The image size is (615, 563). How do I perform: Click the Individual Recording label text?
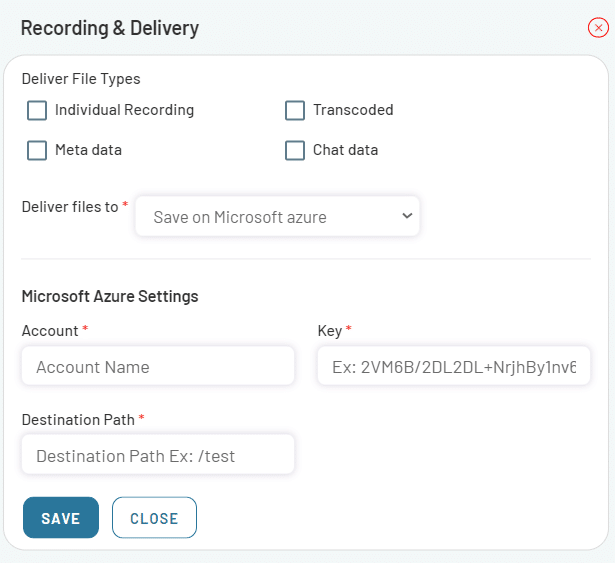pyautogui.click(x=124, y=110)
